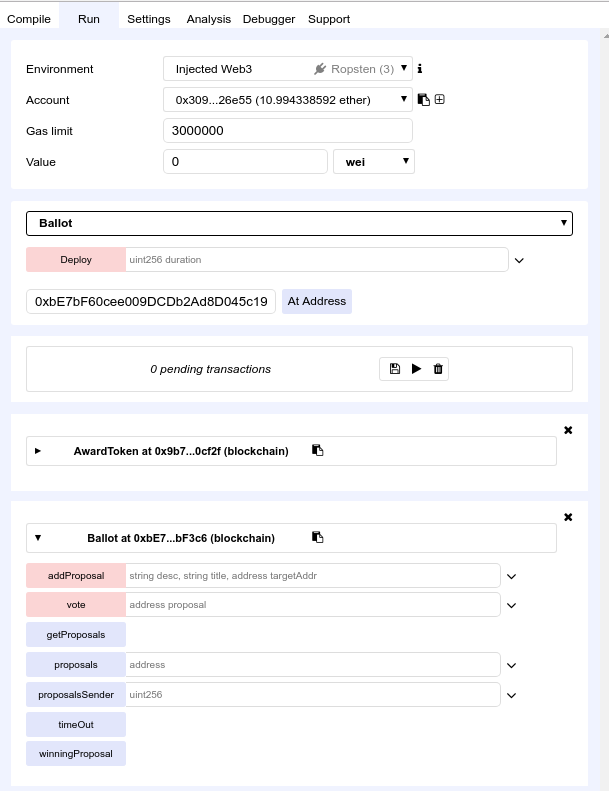This screenshot has width=609, height=791.
Task: Expand the AwardToken contract instance
Action: (x=38, y=451)
